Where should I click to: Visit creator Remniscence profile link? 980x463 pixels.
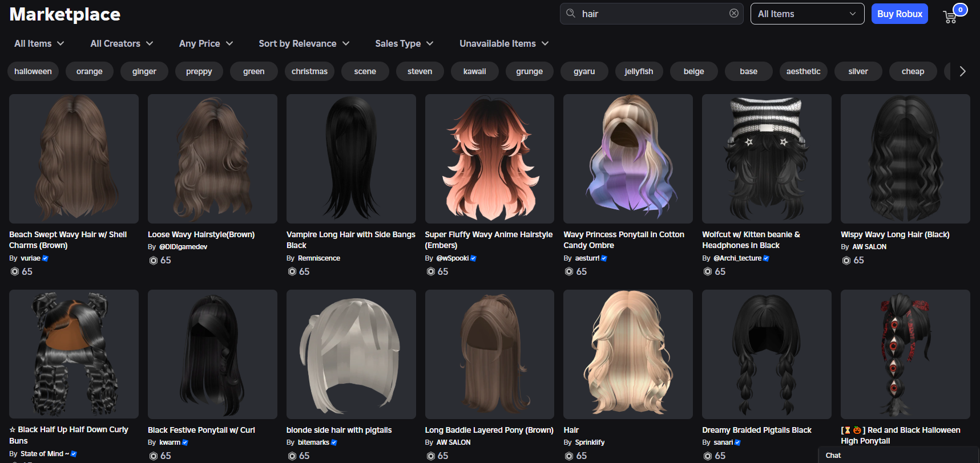(x=319, y=258)
